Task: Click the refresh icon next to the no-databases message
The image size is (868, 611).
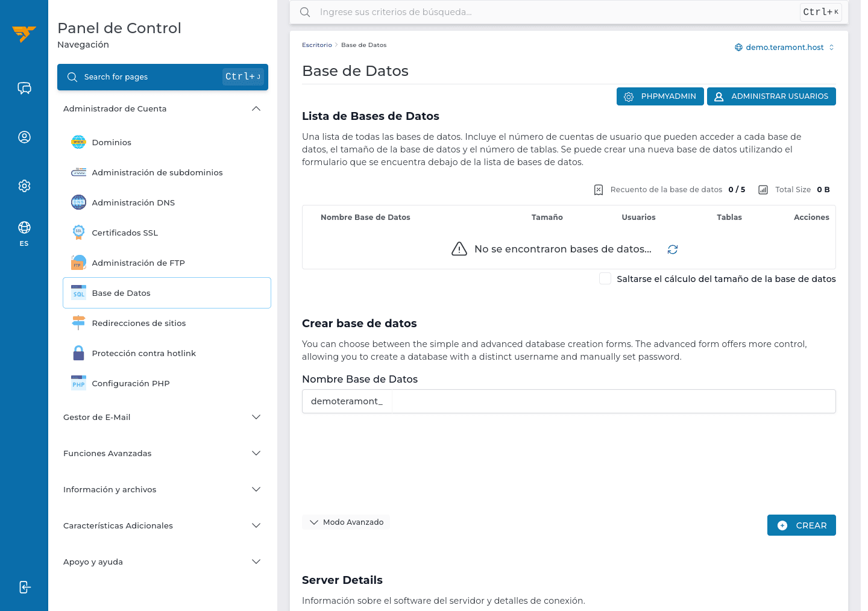Action: (x=673, y=249)
